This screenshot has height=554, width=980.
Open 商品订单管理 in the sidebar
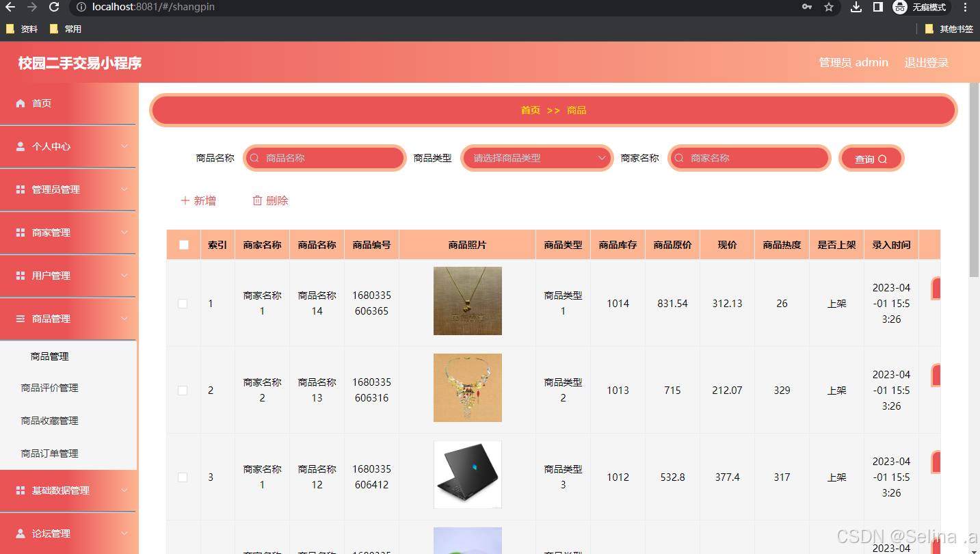click(x=68, y=453)
